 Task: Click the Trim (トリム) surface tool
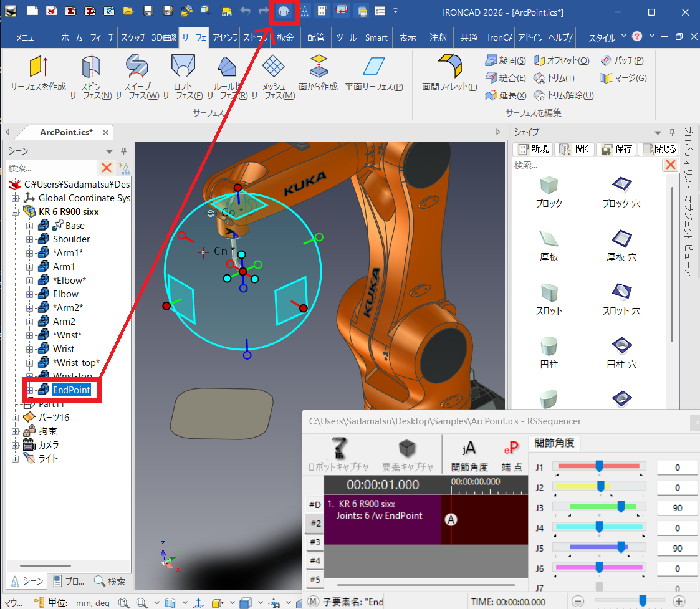(x=554, y=78)
